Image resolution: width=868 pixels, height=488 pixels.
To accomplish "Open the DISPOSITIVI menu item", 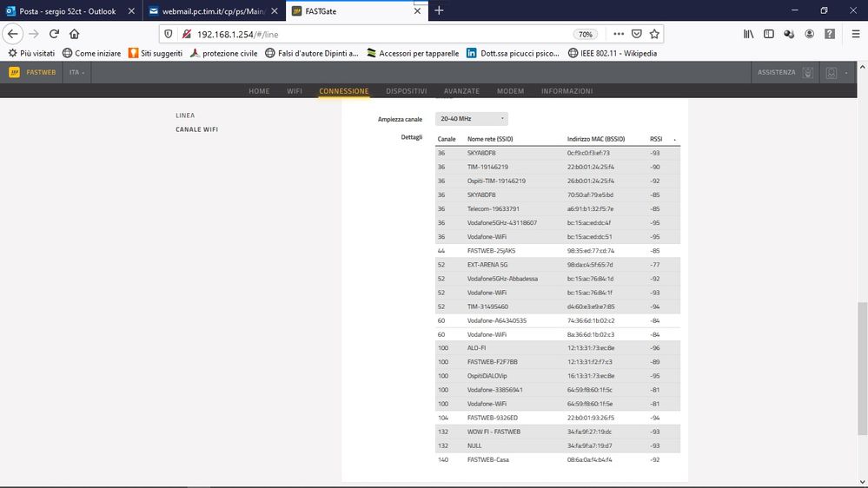I will [407, 90].
